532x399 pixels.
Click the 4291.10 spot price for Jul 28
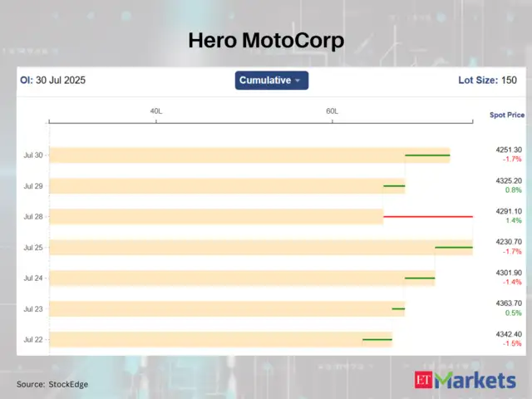[x=509, y=212]
